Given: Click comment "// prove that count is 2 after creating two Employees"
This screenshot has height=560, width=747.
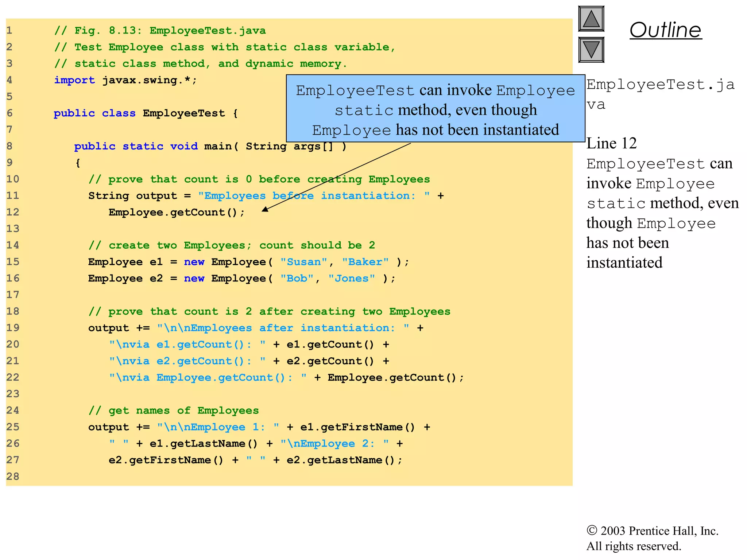Looking at the screenshot, I should click(270, 312).
